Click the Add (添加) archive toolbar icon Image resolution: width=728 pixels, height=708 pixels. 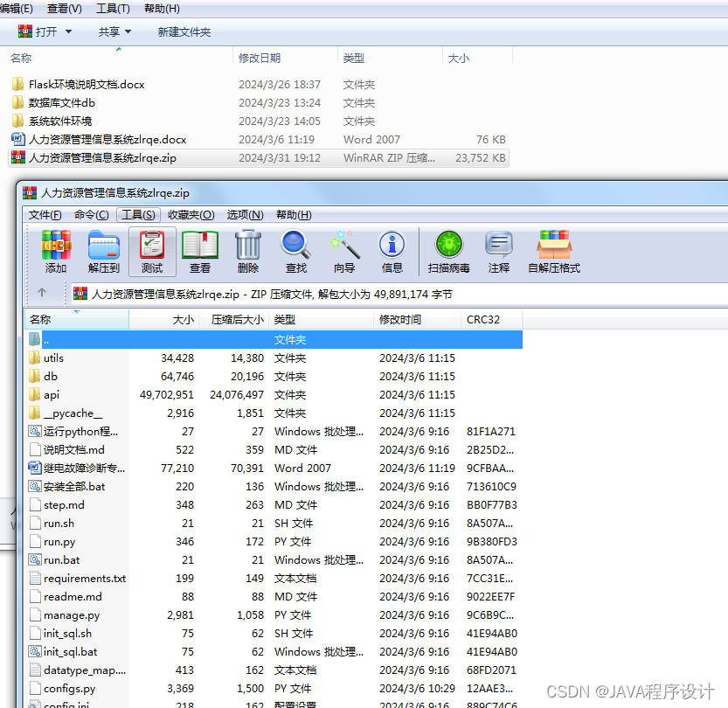pos(56,245)
